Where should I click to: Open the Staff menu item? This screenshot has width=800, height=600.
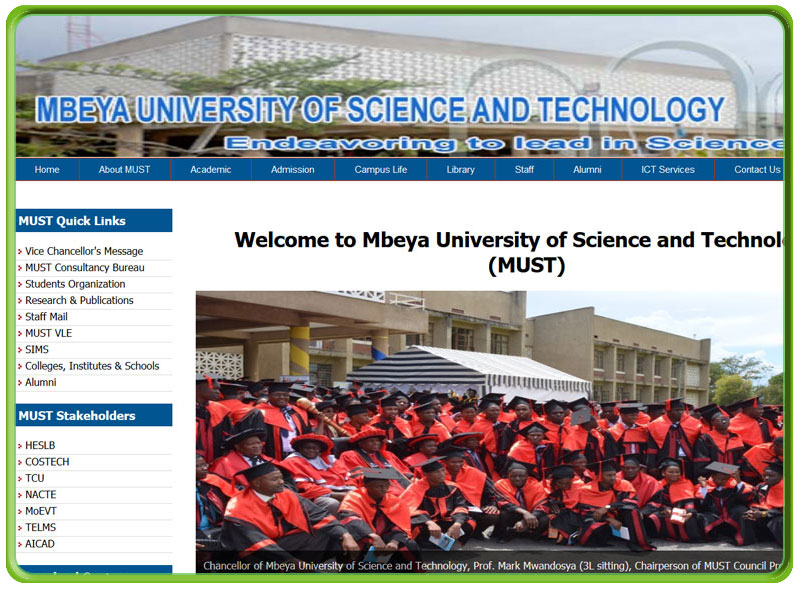click(524, 169)
